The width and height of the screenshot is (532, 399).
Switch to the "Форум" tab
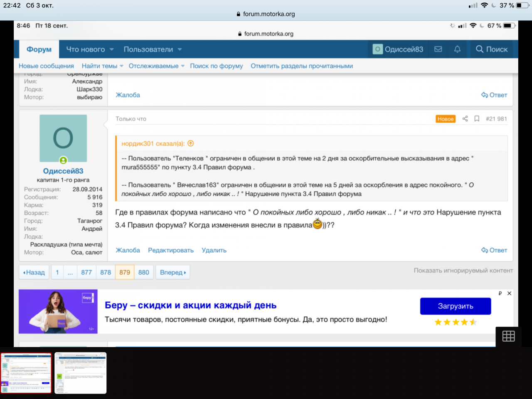coord(39,49)
